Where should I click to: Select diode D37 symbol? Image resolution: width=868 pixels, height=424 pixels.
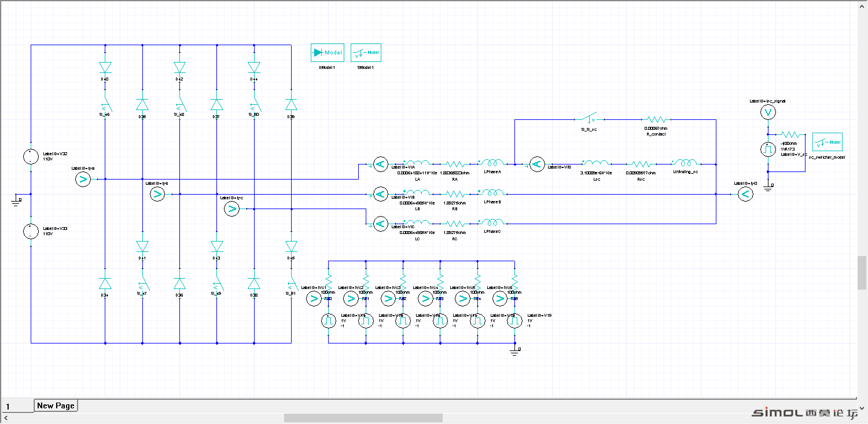point(217,104)
